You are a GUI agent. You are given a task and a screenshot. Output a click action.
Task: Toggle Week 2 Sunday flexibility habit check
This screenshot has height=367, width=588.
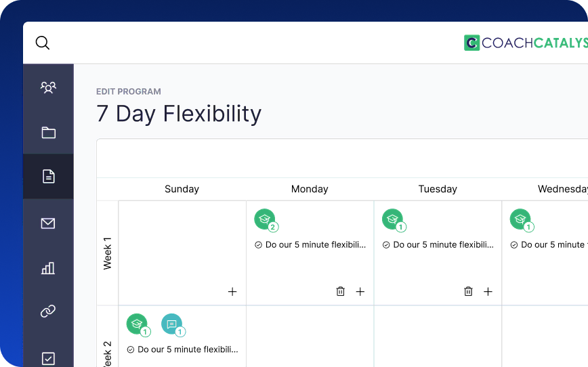[131, 349]
